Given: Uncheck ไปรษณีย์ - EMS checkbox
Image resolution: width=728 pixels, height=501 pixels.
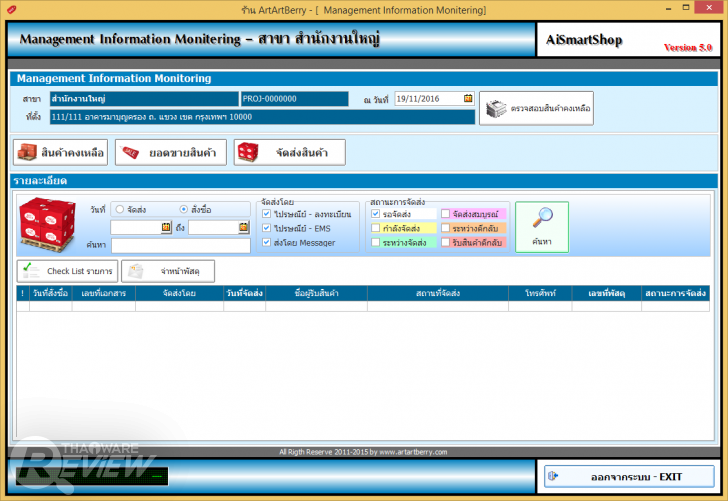Looking at the screenshot, I should coord(266,228).
